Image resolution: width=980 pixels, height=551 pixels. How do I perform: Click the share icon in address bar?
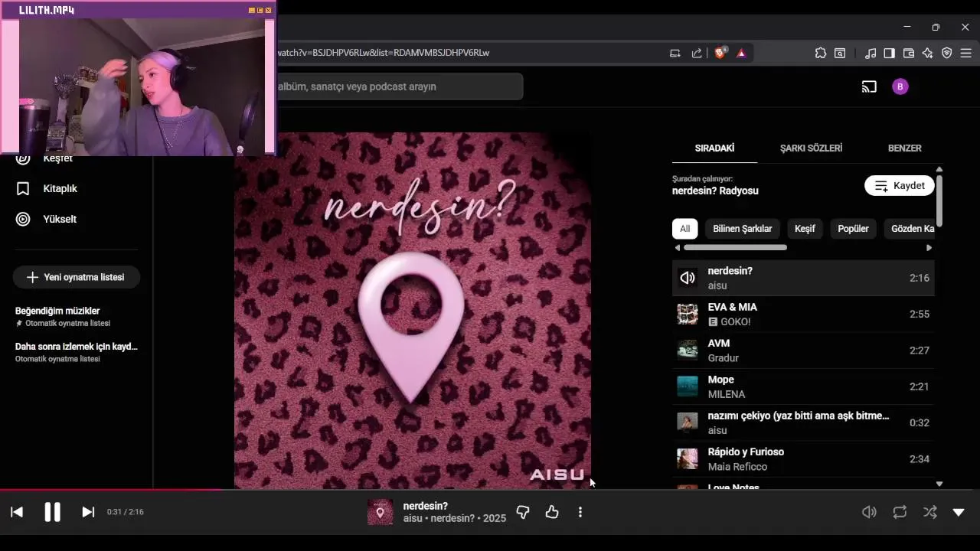pos(697,53)
